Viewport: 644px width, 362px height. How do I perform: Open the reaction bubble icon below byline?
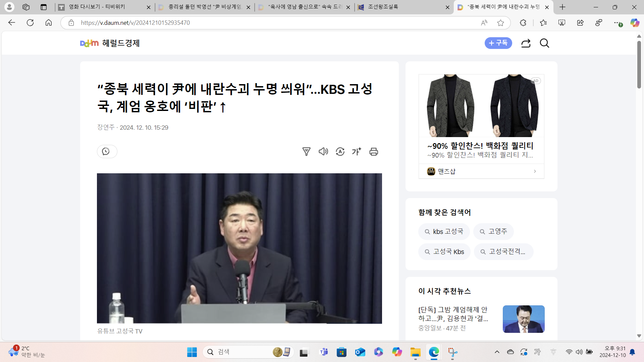pos(107,152)
